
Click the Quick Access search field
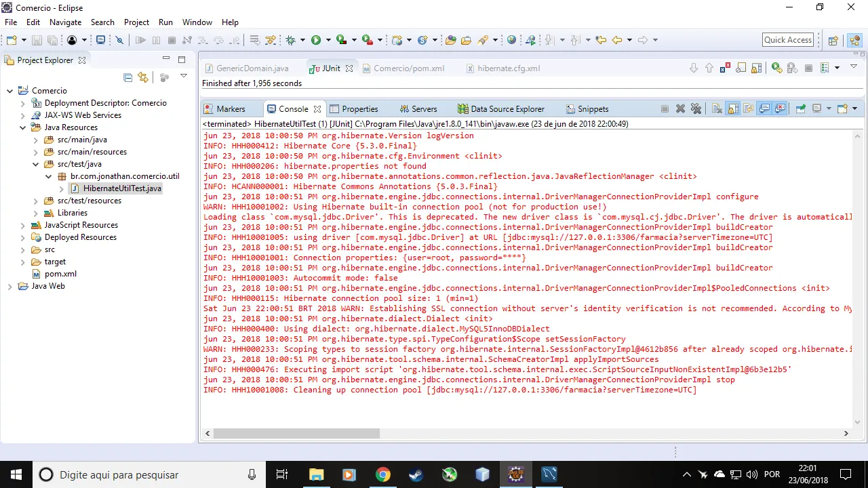(x=787, y=40)
